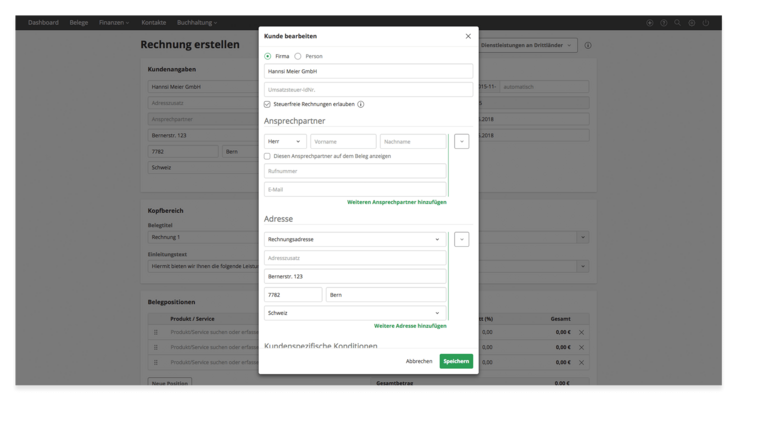Click the green Speichern button
This screenshot has width=780, height=439.
(456, 361)
